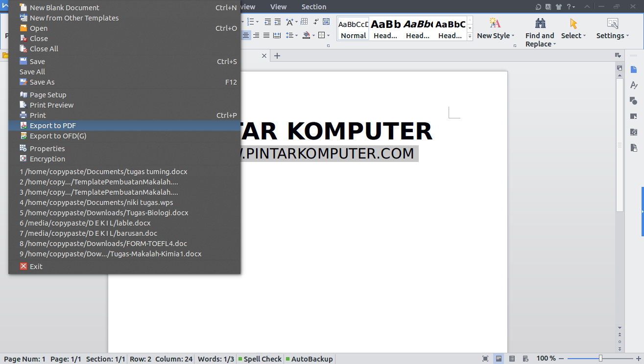Open Page Setup from the menu
Viewport: 644px width, 364px height.
tap(124, 95)
